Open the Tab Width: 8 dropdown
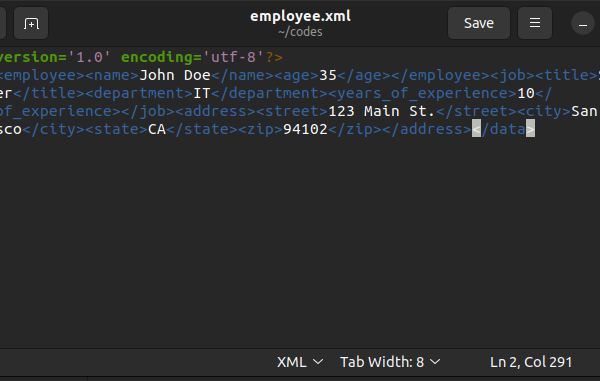 tap(390, 362)
